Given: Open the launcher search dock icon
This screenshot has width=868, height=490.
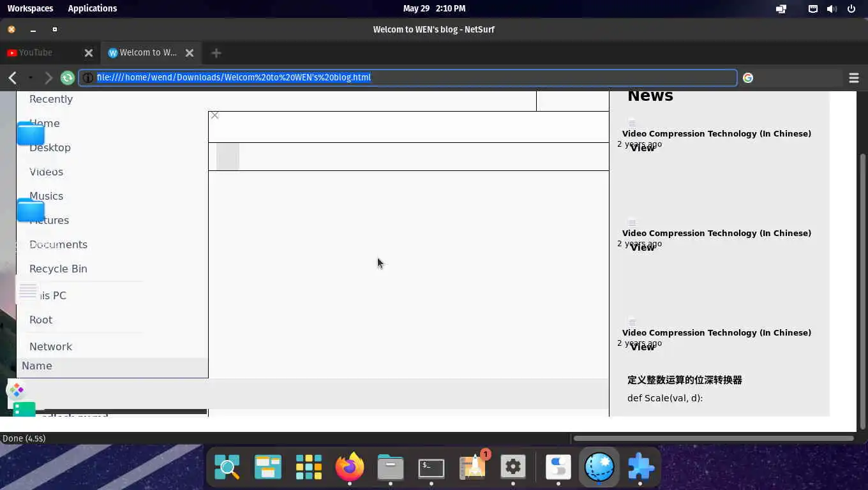Looking at the screenshot, I should 227,467.
